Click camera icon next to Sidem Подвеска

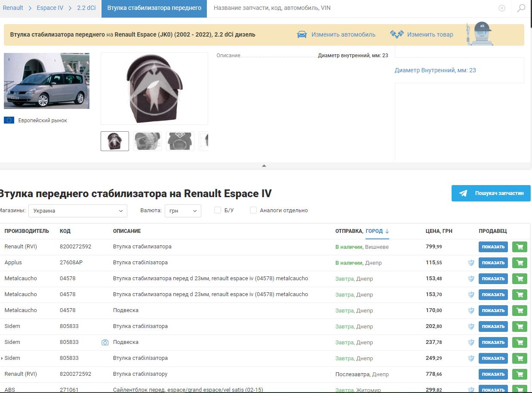pos(105,342)
